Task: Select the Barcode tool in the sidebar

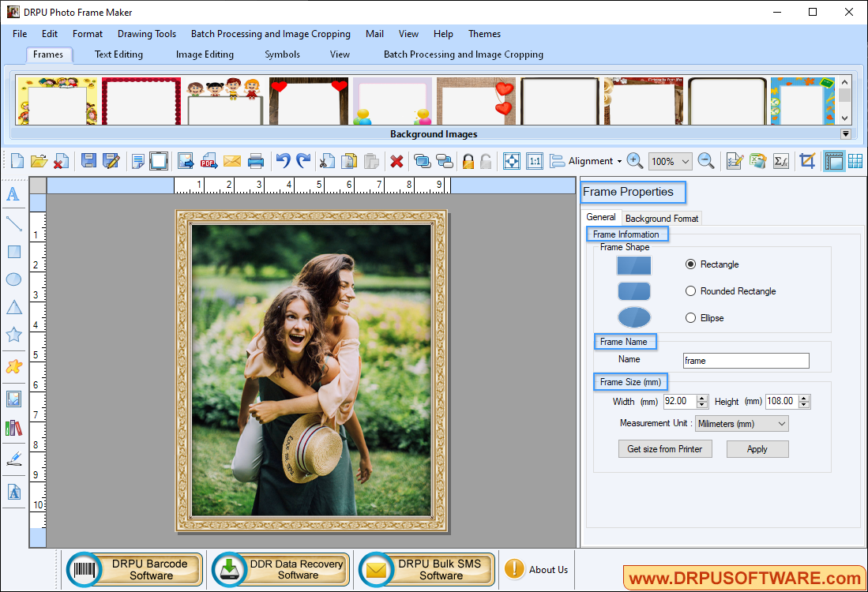Action: point(13,427)
